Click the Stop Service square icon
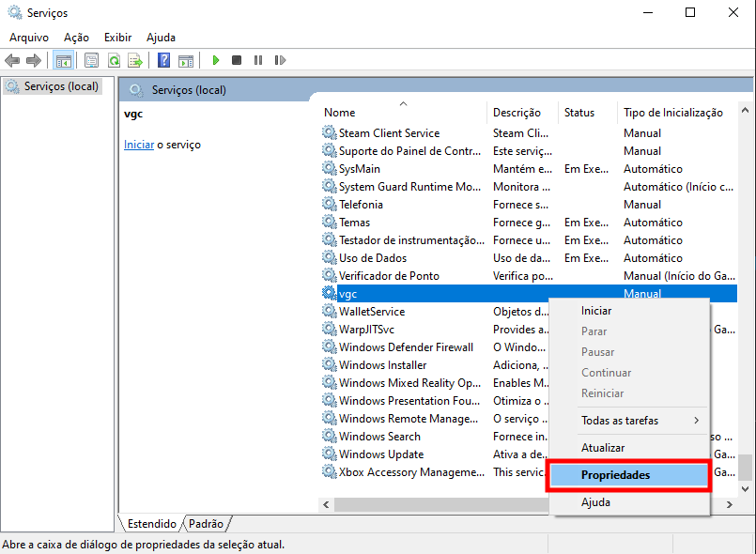 [237, 60]
